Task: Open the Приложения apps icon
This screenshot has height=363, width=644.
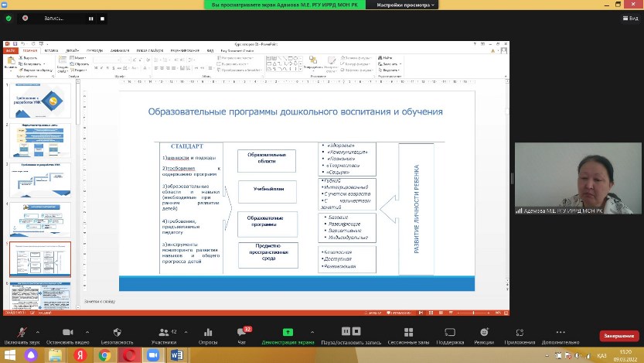Action: 520,333
